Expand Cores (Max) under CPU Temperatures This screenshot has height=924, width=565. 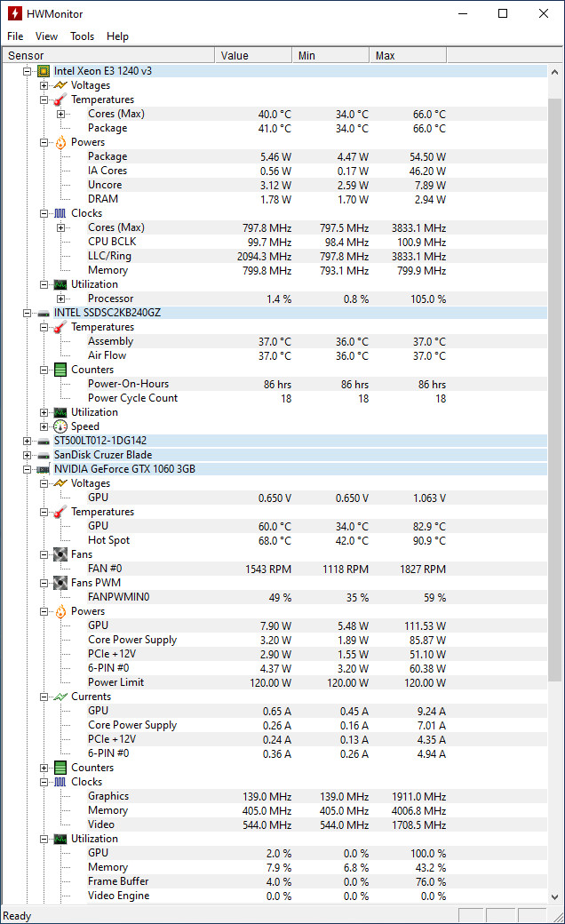60,114
